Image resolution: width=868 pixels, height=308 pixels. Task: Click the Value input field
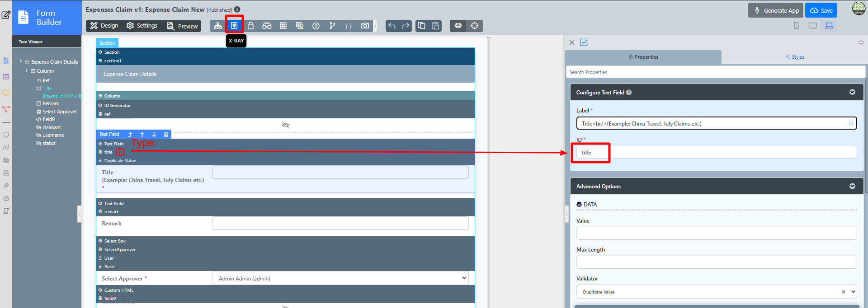(717, 233)
